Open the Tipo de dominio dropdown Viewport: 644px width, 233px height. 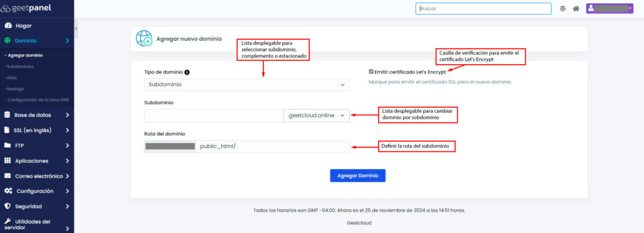pos(247,85)
